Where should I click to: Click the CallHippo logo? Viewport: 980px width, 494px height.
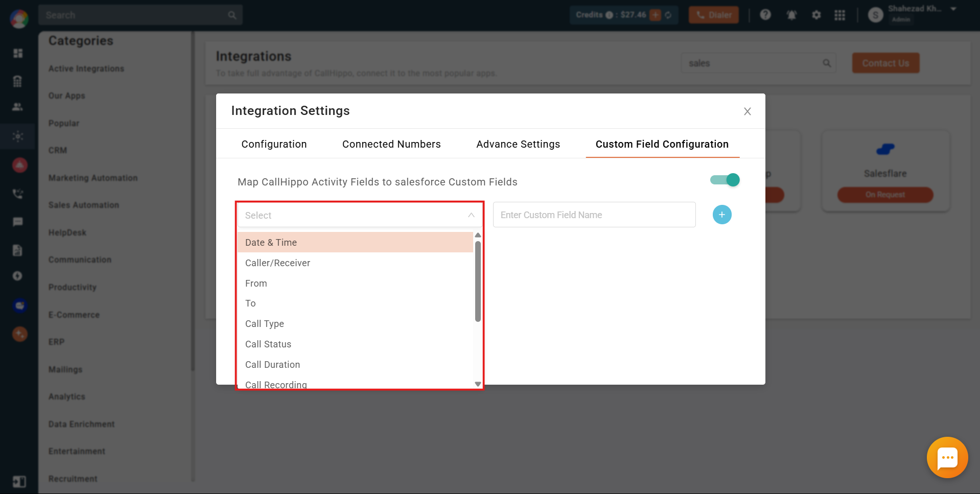[19, 19]
